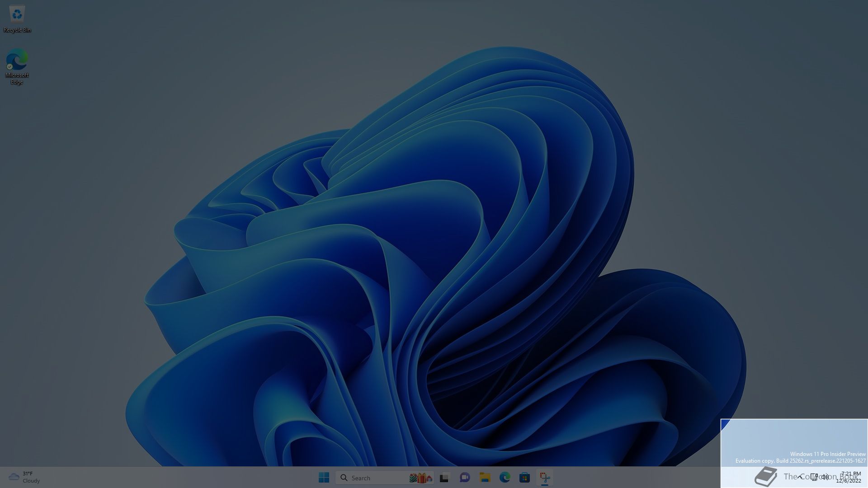Click the taskbar Search box
Image resolution: width=868 pixels, height=488 pixels.
coord(385,478)
